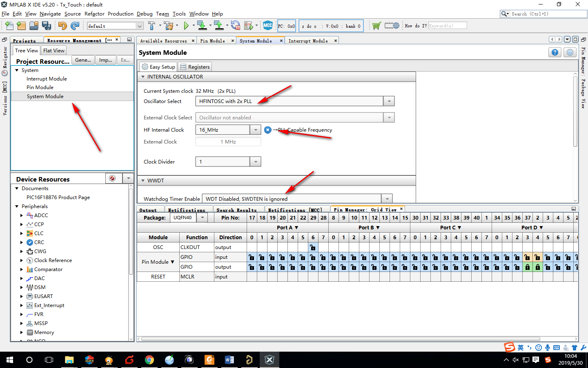
Task: Toggle the RD3 GPIO output green lock
Action: (528, 267)
